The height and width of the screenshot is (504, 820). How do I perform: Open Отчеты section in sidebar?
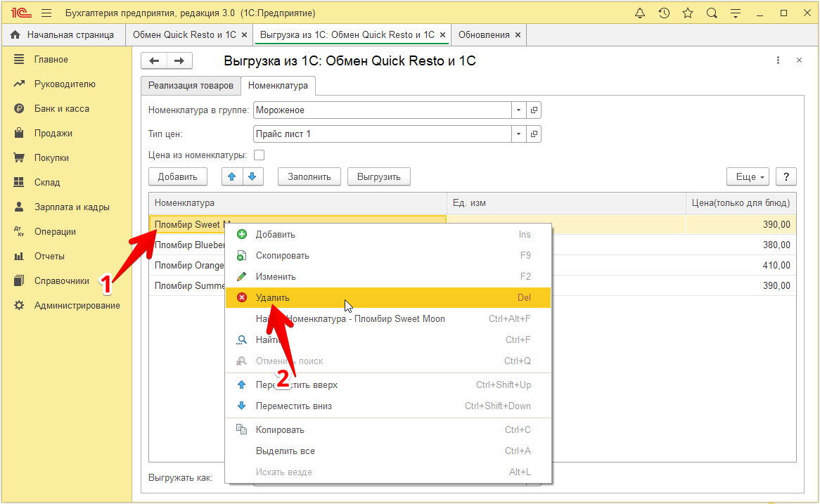(x=49, y=256)
